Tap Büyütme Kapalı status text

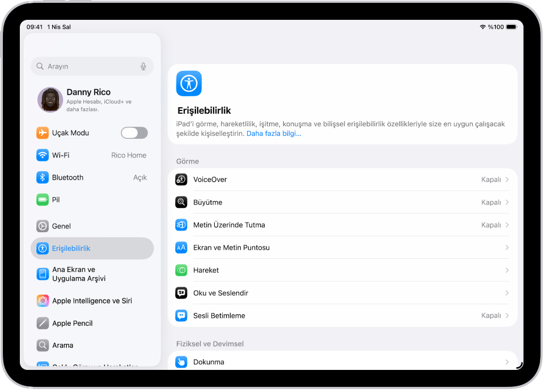[491, 202]
